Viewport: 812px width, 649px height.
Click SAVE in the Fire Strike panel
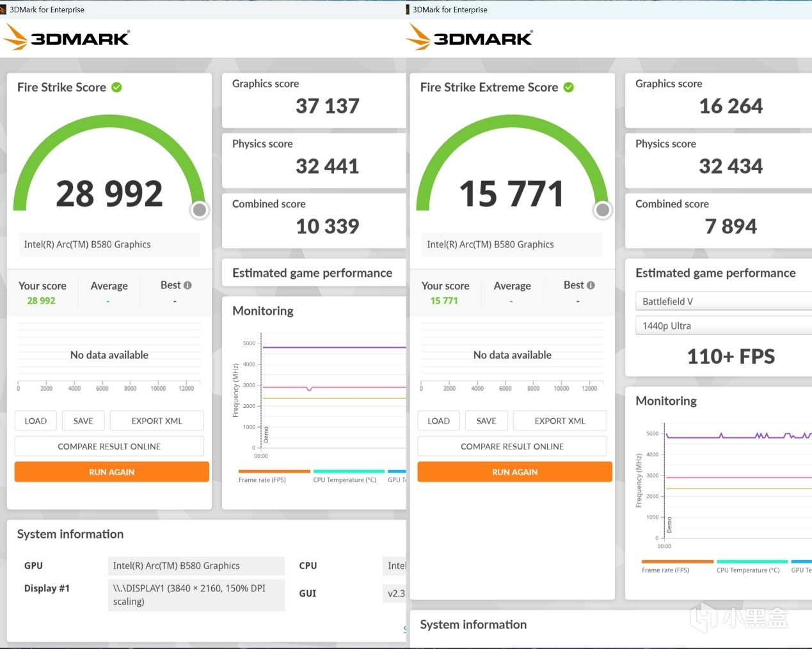[83, 421]
